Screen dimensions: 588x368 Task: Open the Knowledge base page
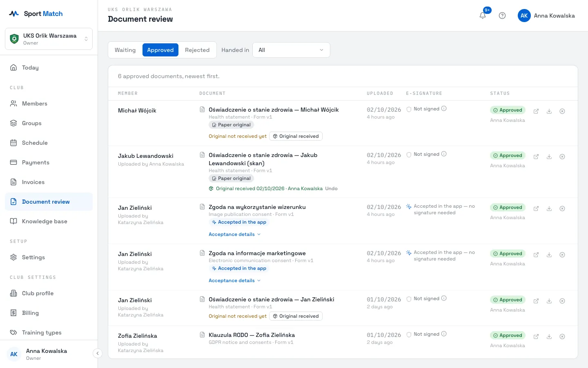click(49, 221)
